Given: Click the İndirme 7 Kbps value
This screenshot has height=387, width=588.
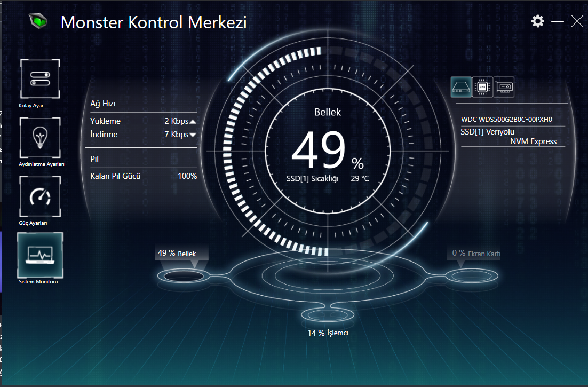Looking at the screenshot, I should coord(176,135).
